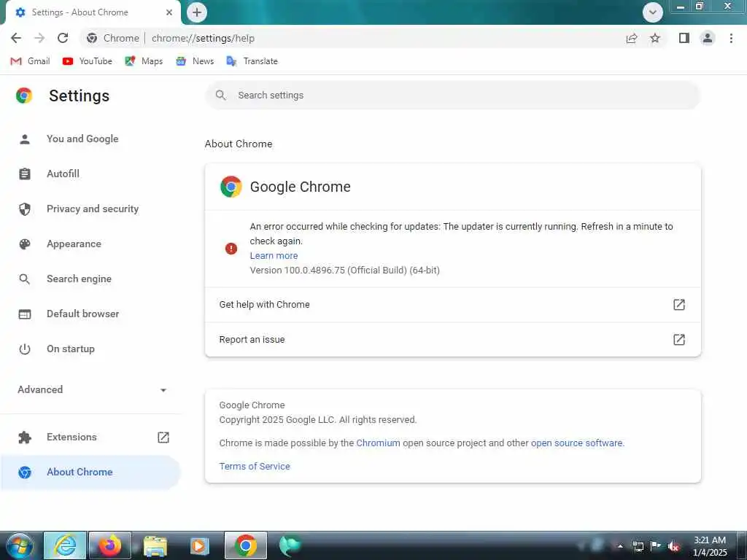747x560 pixels.
Task: Open the open source software link
Action: click(x=576, y=443)
